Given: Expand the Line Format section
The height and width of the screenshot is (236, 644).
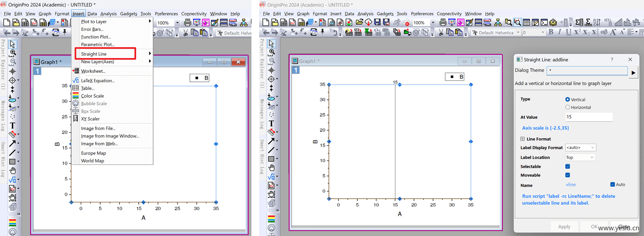Looking at the screenshot, I should pos(522,139).
